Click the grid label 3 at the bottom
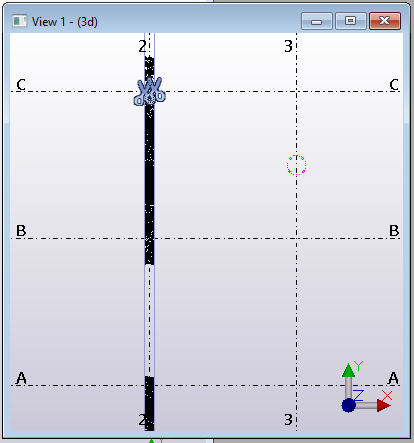This screenshot has height=443, width=414. (288, 420)
